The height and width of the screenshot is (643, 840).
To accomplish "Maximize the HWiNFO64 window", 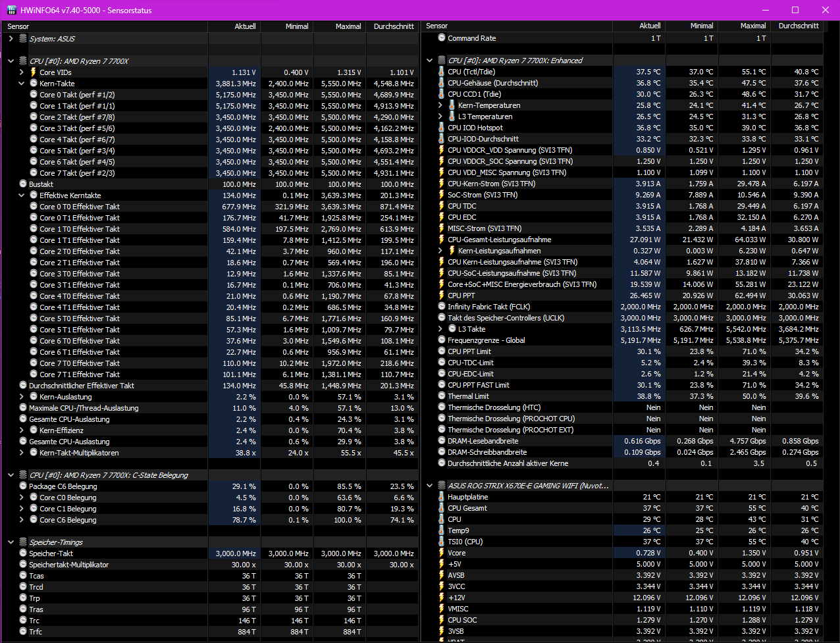I will (795, 10).
